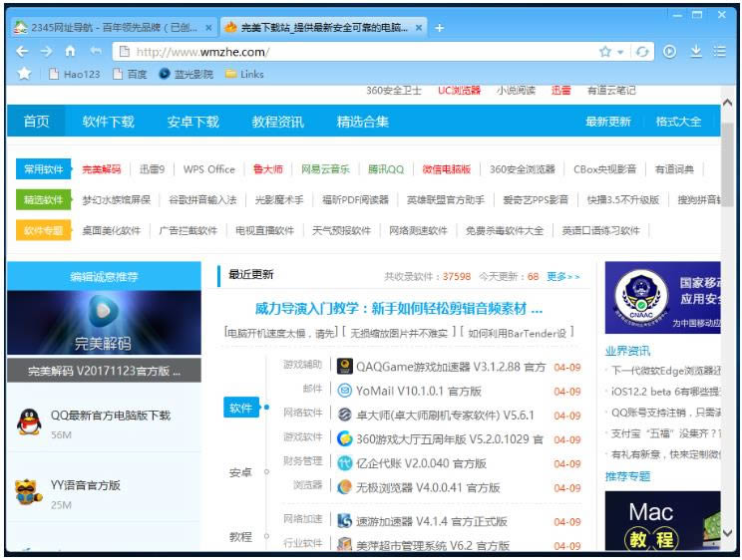Open the 最新更新 link
The width and height of the screenshot is (742, 560).
click(608, 122)
